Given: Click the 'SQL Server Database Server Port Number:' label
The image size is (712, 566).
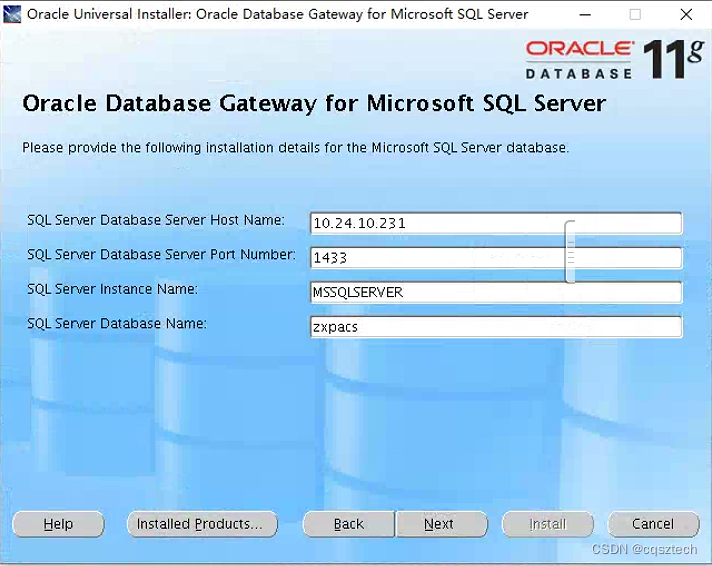Looking at the screenshot, I should 161,255.
